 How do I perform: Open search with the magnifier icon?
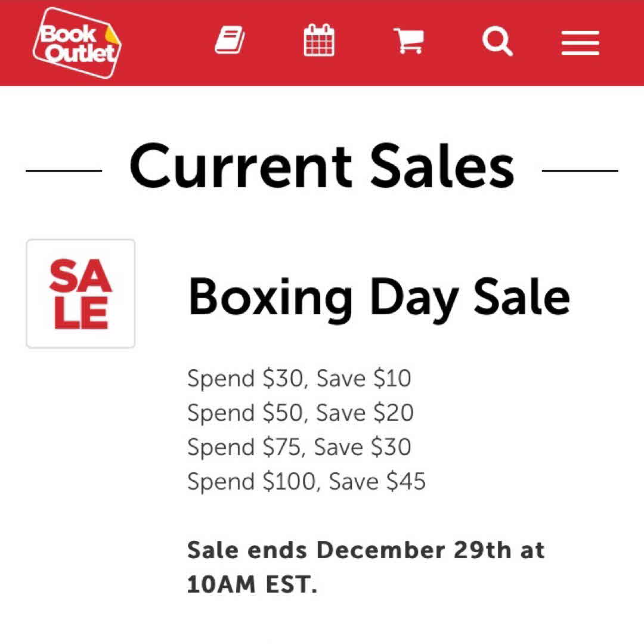click(x=497, y=41)
